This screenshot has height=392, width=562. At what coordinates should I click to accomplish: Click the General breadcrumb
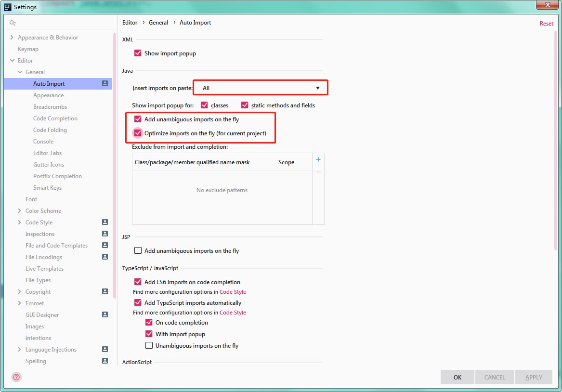pyautogui.click(x=158, y=23)
